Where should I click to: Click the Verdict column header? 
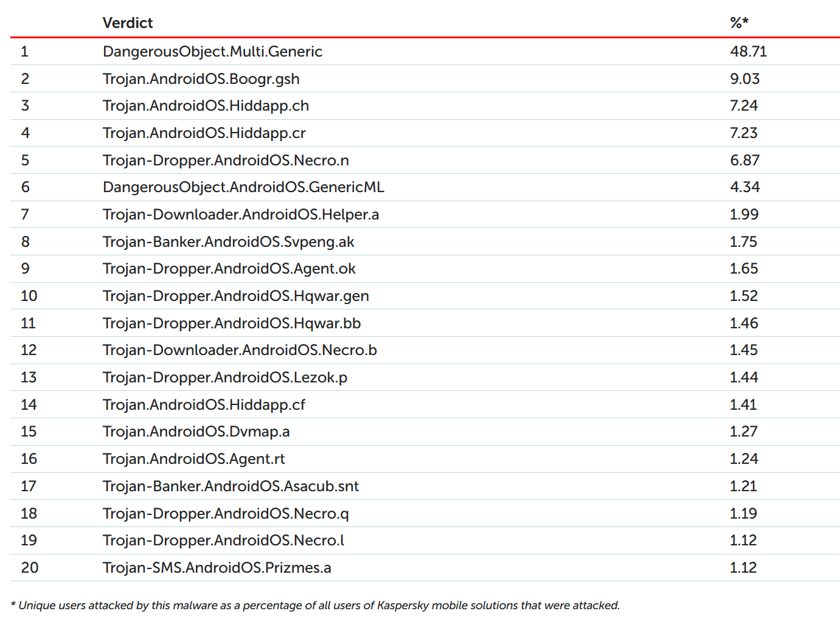click(128, 23)
